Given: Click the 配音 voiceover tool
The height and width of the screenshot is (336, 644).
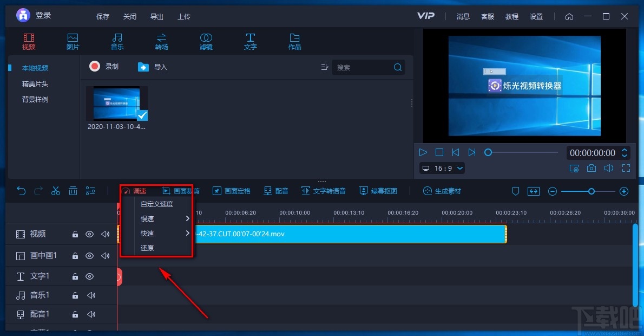Looking at the screenshot, I should [x=276, y=191].
